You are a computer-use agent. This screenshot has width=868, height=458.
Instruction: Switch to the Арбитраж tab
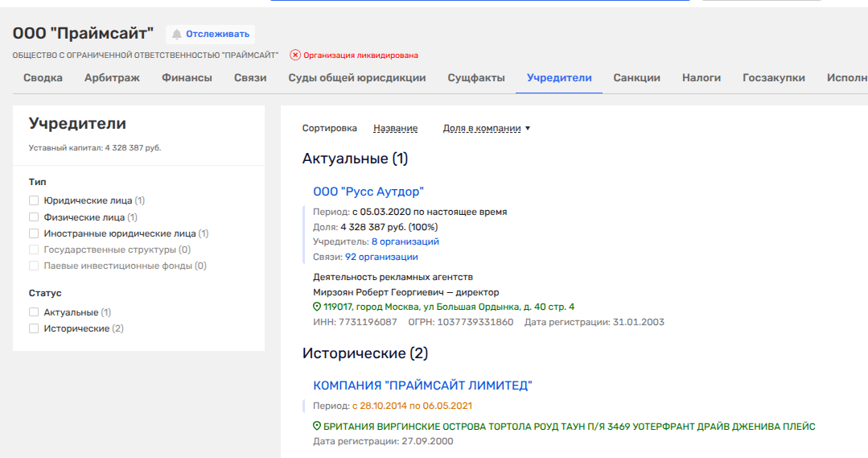[x=112, y=78]
